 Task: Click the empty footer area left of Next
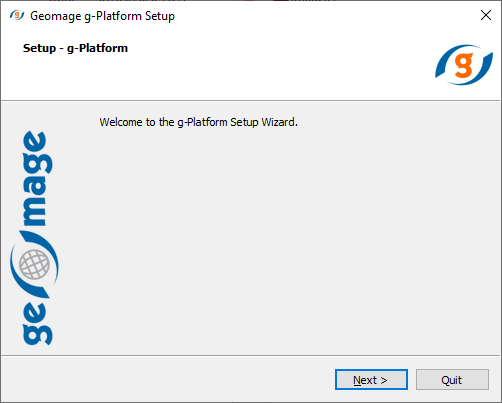tap(167, 379)
